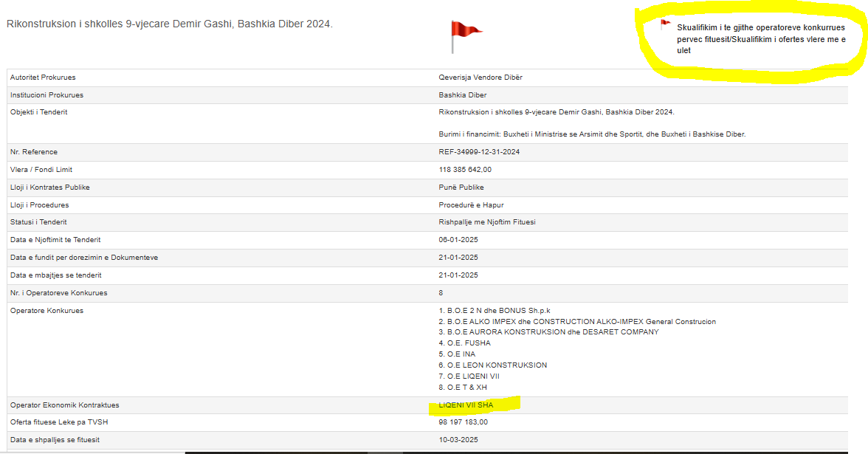
Task: Click the 'Autoritet Prokurues' row label
Action: click(x=43, y=78)
